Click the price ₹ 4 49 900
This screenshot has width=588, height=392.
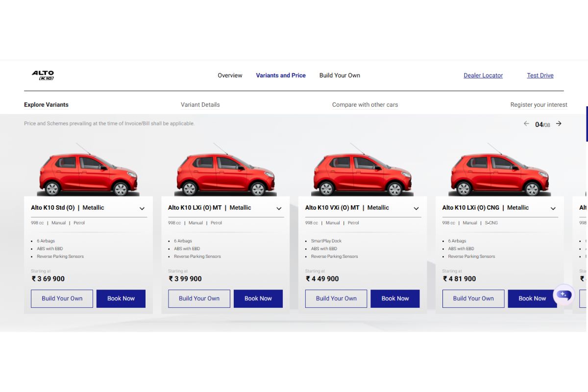322,279
